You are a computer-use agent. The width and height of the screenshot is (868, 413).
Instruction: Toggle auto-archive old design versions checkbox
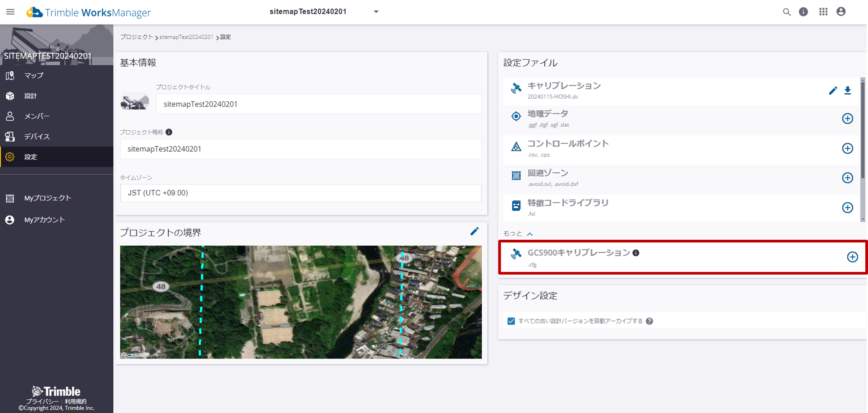(x=511, y=321)
